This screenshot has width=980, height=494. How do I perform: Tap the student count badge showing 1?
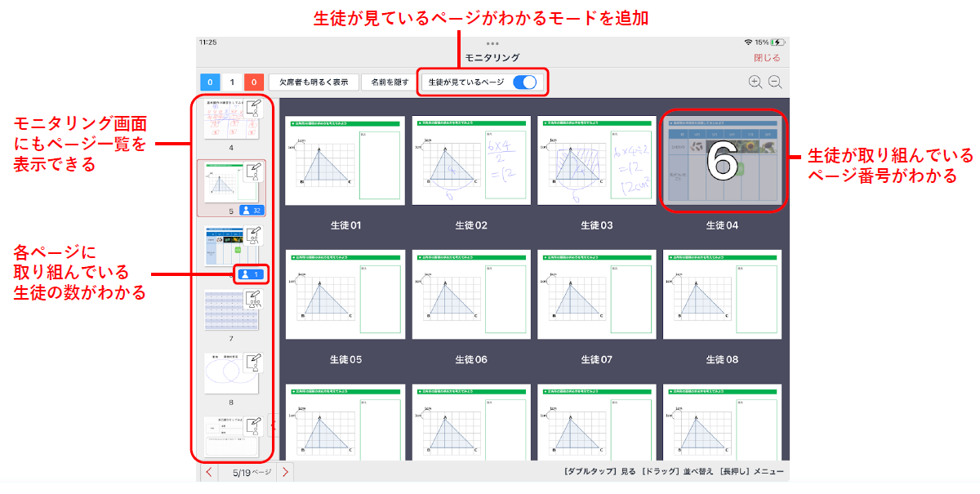point(251,273)
